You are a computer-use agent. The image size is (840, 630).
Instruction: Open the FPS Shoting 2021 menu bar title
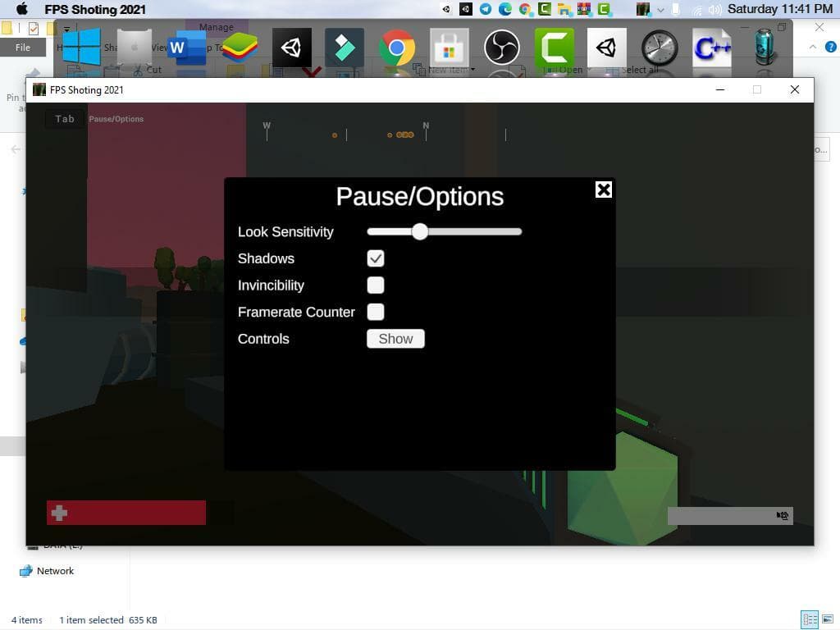click(x=95, y=9)
